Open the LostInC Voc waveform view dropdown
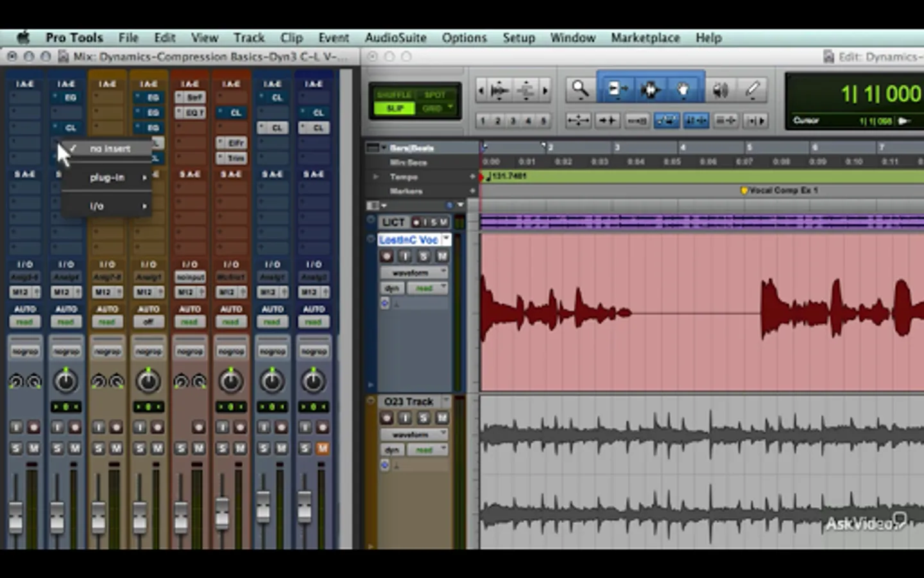924x578 pixels. 413,273
